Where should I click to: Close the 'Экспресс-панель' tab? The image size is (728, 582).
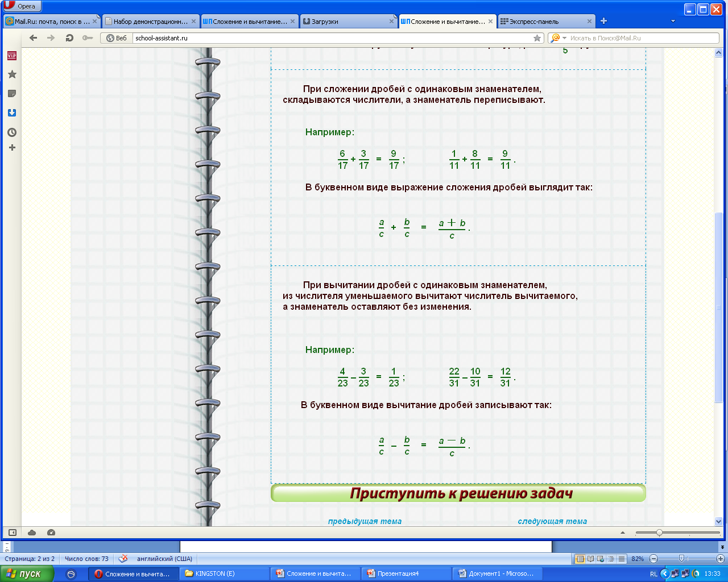[x=589, y=22]
